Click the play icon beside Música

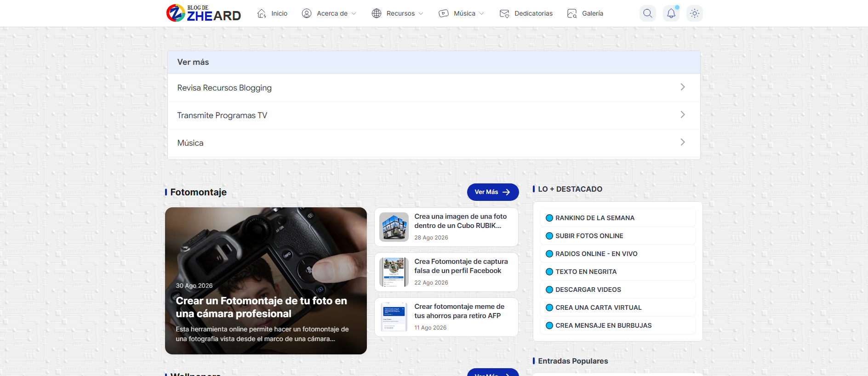click(444, 13)
